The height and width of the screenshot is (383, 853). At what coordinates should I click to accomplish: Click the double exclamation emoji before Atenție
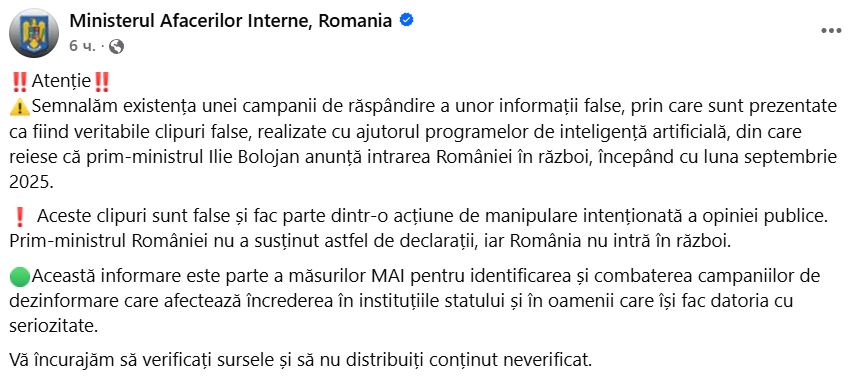(x=20, y=82)
